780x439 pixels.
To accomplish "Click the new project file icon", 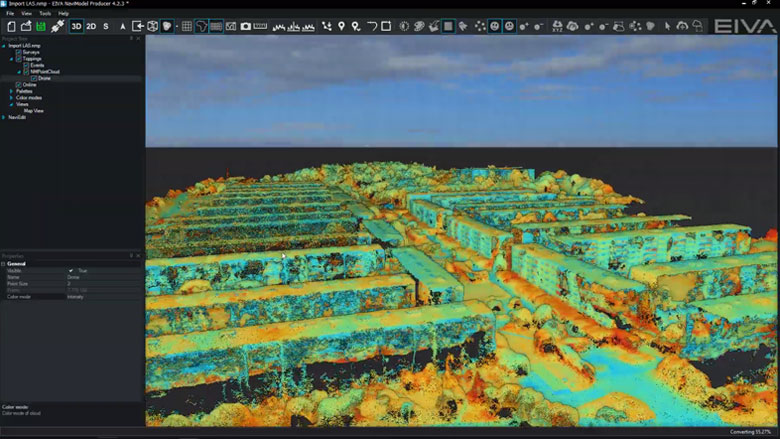I will (11, 26).
